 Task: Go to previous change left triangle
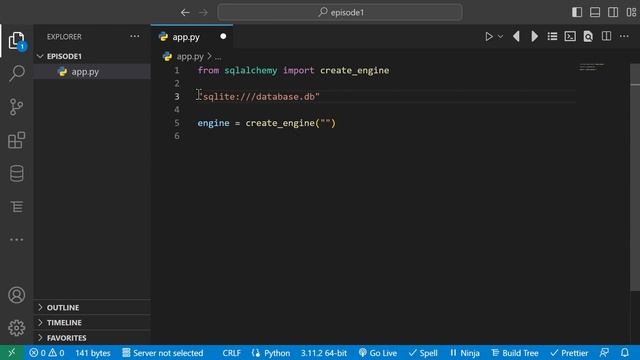(x=516, y=37)
